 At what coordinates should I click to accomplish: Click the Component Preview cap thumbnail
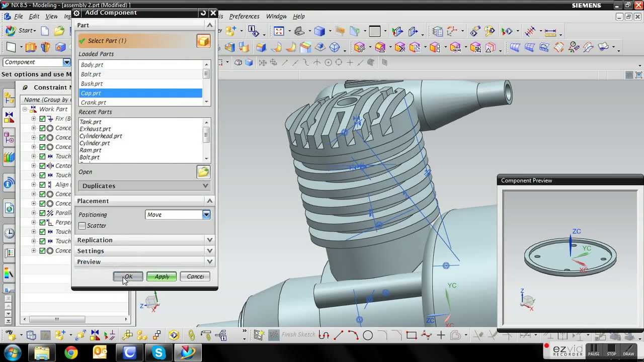click(x=570, y=257)
